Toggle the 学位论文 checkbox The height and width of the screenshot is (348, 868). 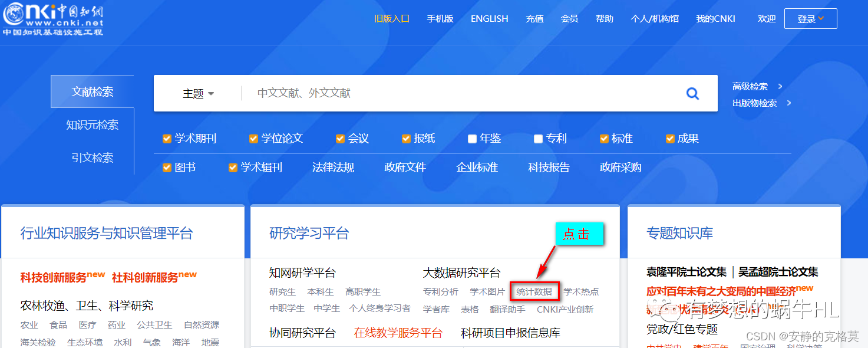[253, 139]
